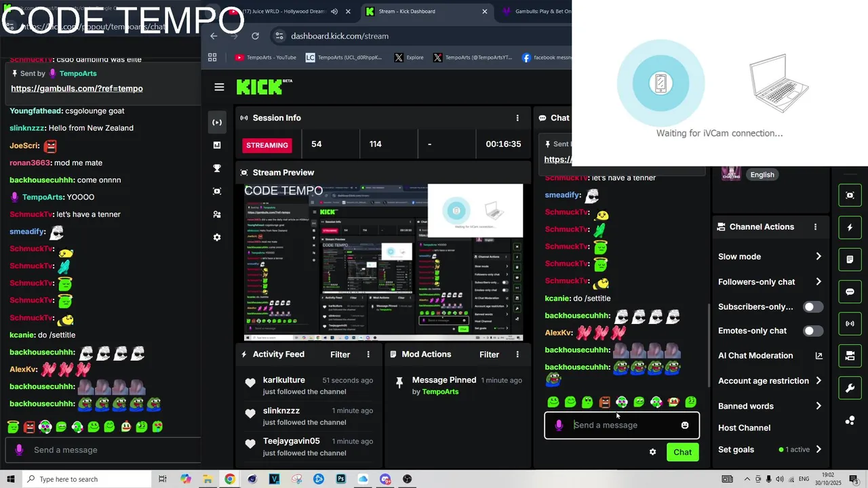Enable Emotes-only chat
Image resolution: width=868 pixels, height=488 pixels.
click(813, 331)
